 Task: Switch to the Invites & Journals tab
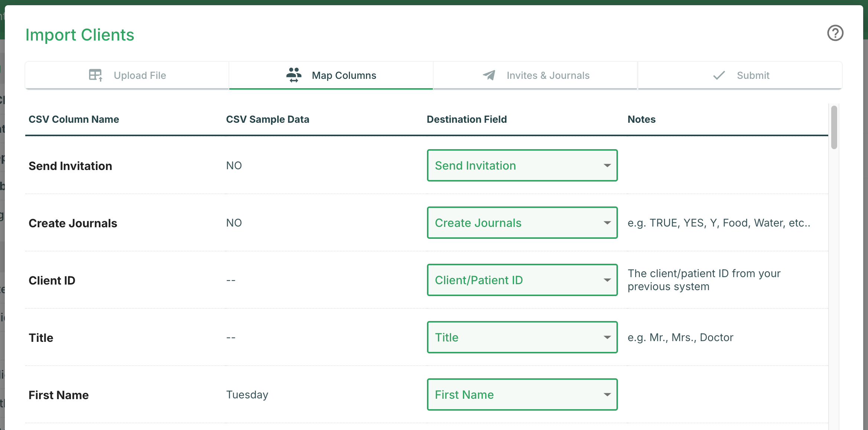[548, 75]
